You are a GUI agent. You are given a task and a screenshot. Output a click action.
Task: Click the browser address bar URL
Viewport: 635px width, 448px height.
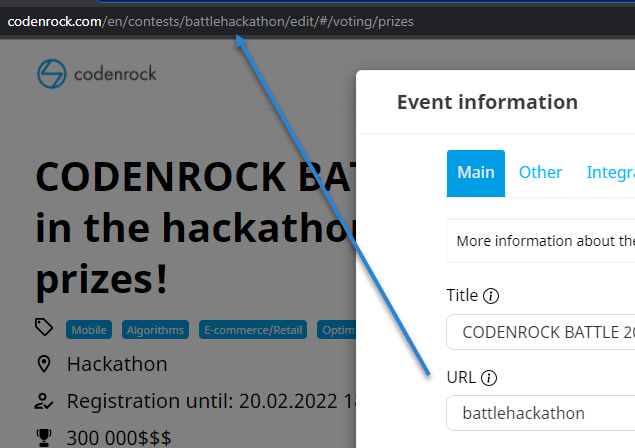[211, 21]
